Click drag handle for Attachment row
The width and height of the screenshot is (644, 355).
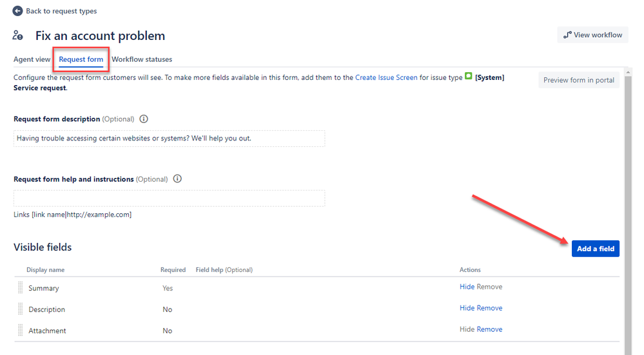[20, 331]
